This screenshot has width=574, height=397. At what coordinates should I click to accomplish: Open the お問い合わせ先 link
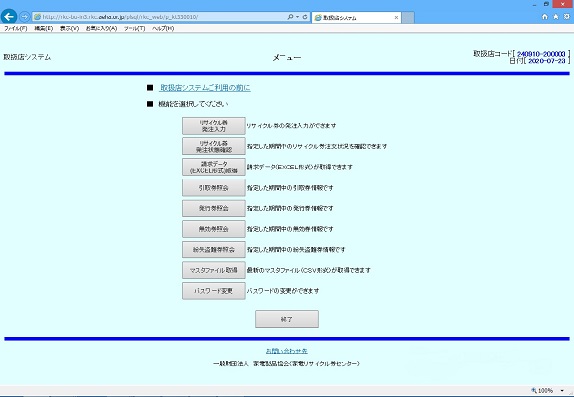[287, 351]
